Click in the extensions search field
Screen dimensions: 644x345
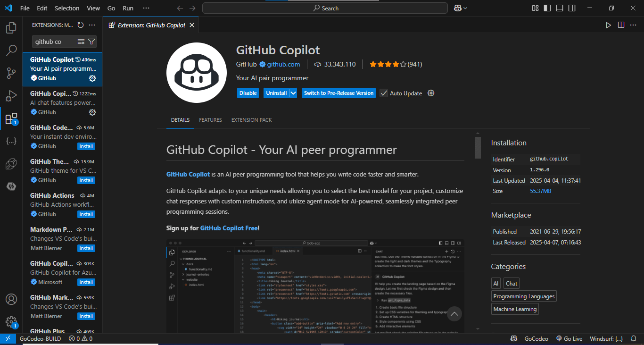tap(53, 42)
